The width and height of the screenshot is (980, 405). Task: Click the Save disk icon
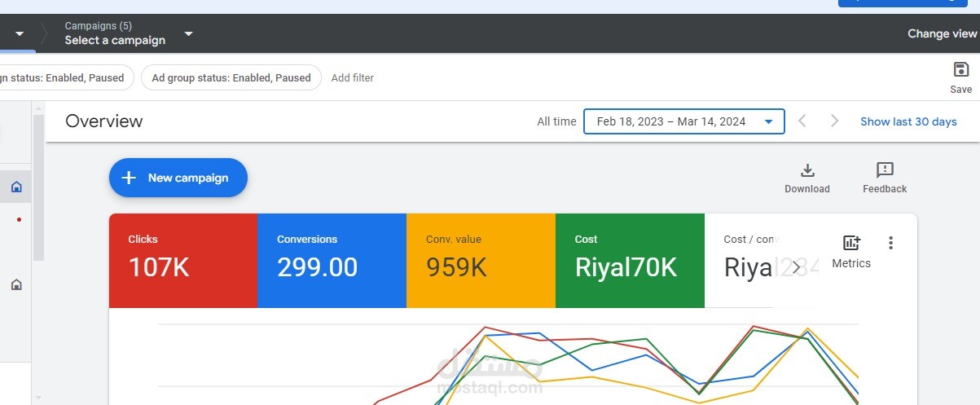(x=960, y=70)
